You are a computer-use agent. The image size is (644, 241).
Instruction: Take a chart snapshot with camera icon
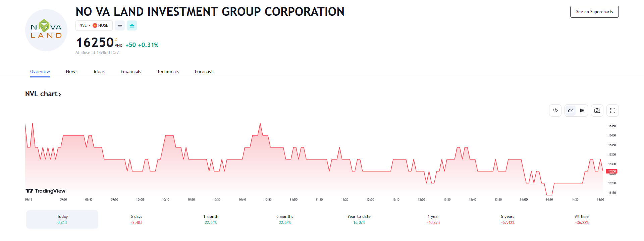pyautogui.click(x=597, y=111)
